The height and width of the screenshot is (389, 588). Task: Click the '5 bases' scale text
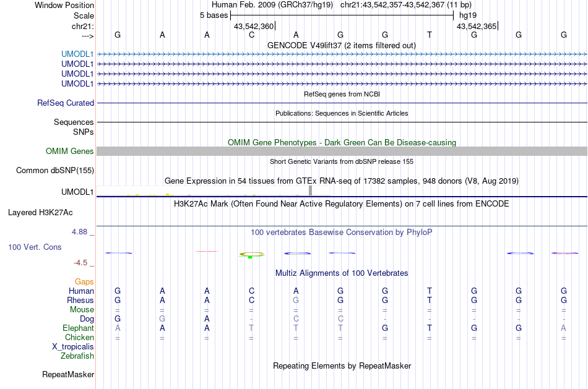coord(214,15)
